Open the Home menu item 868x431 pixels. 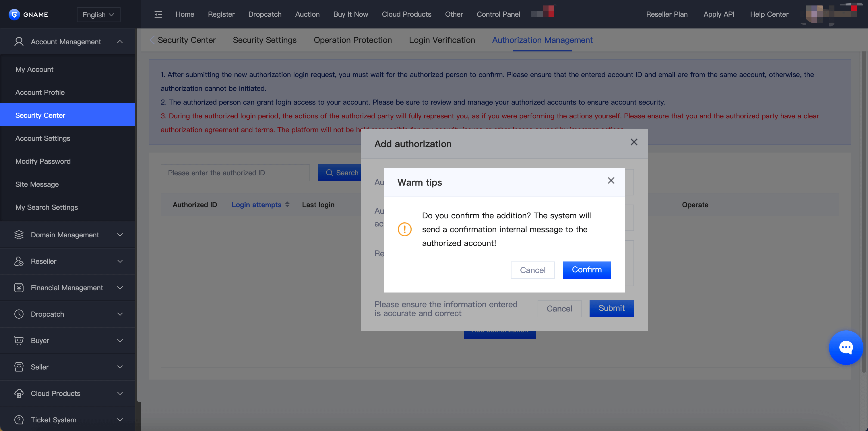[185, 14]
